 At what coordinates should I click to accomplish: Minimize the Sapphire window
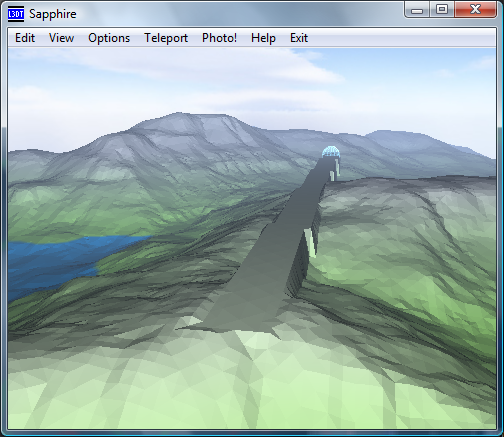tap(417, 10)
